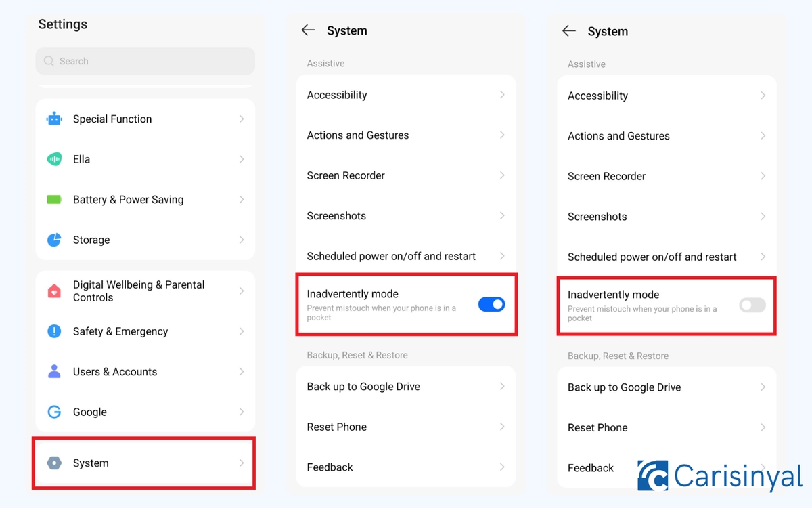This screenshot has height=508, width=812.
Task: Disable the enabled Inadvertently mode switch
Action: tap(491, 304)
